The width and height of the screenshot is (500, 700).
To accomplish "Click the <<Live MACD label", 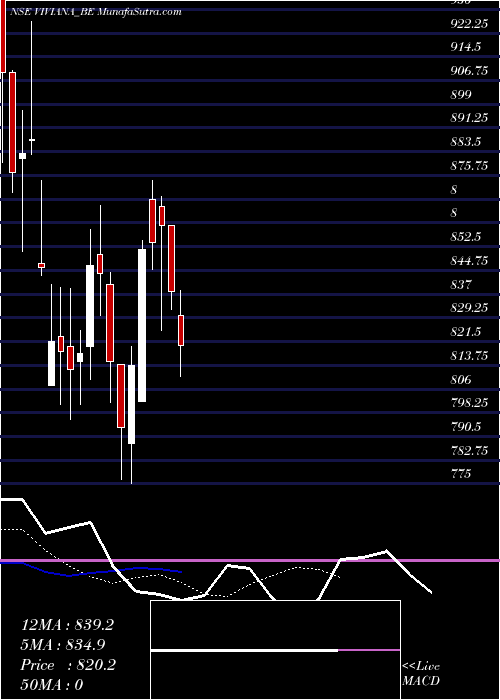I will click(x=421, y=674).
